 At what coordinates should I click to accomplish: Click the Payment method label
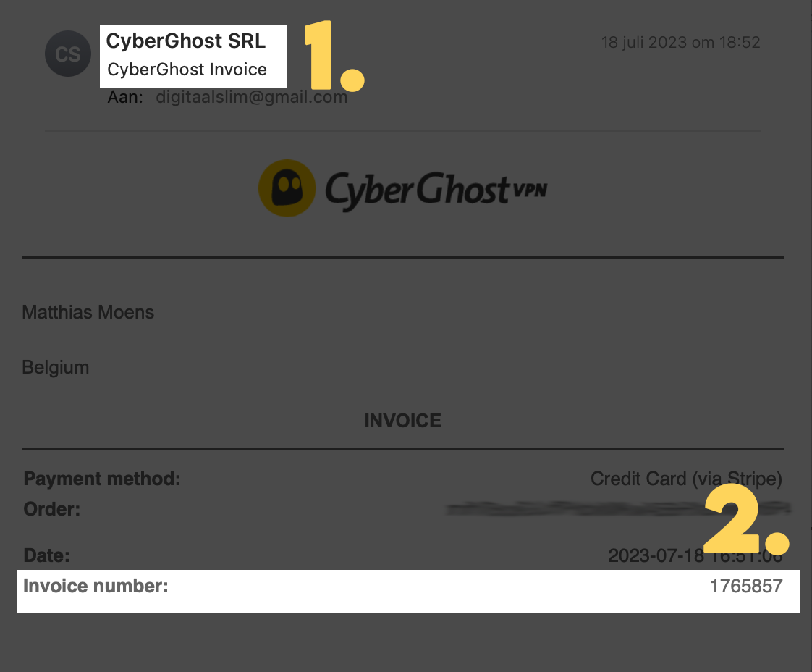[102, 479]
